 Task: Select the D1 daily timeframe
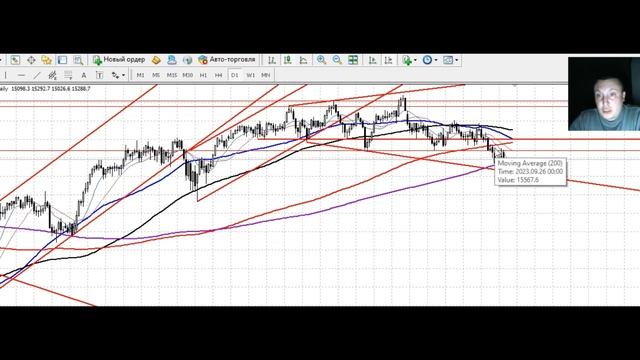click(x=235, y=75)
